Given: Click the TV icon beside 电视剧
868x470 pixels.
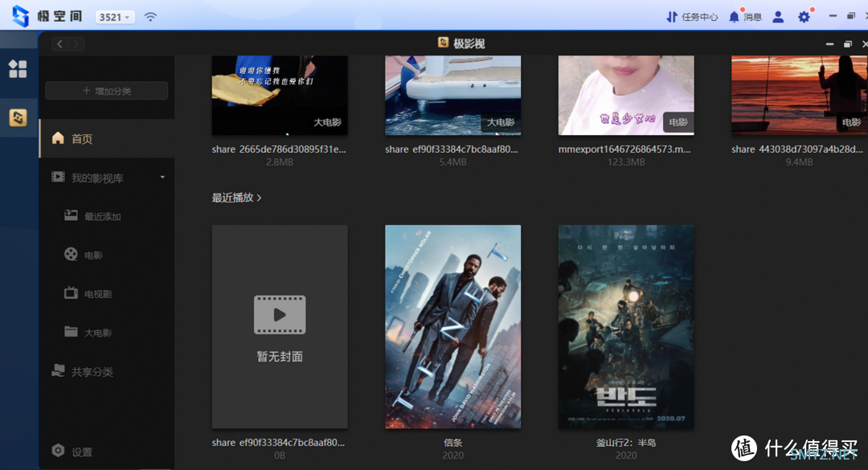Looking at the screenshot, I should click(x=71, y=292).
